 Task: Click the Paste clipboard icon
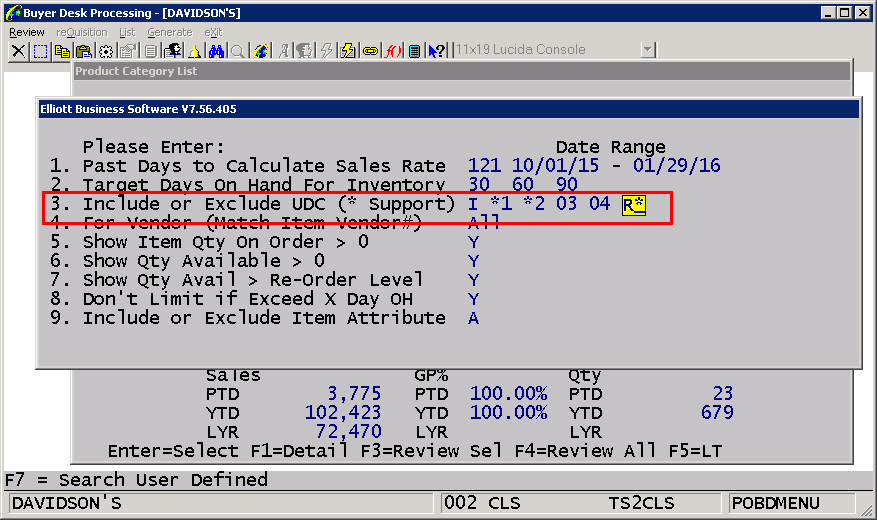[x=84, y=51]
